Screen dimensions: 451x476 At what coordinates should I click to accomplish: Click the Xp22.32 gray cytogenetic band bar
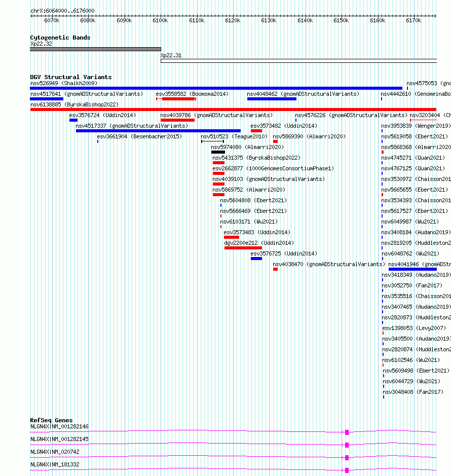pos(95,49)
